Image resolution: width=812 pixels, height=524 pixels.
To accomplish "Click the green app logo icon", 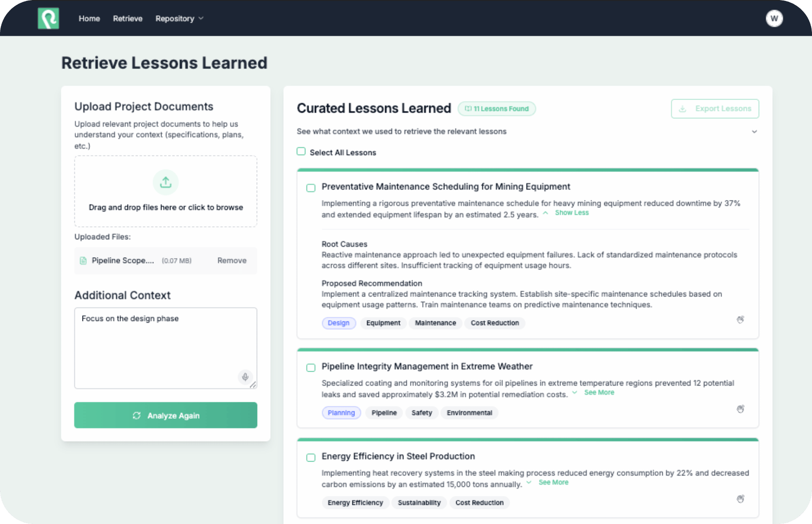I will click(48, 18).
